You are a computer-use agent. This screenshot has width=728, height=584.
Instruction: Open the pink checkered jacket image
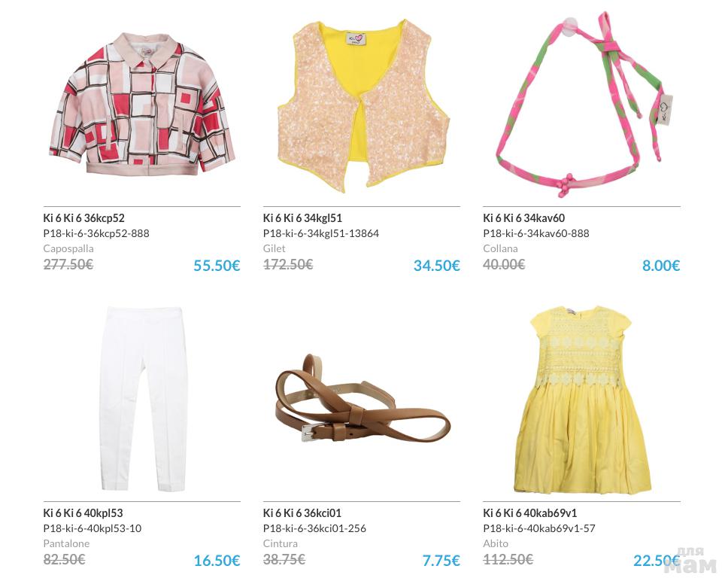coord(142,105)
